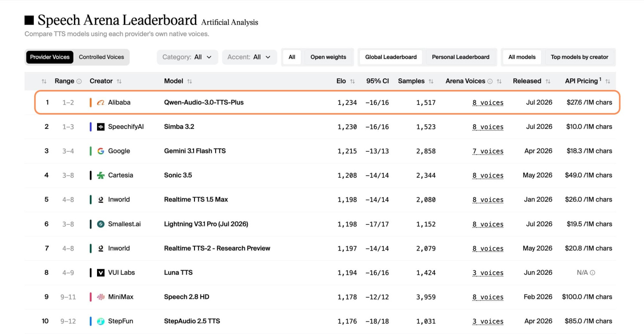Viewport: 644px width, 334px height.
Task: Open the 7 voices link for Gemini 3.1 Flash TTS
Action: pos(488,151)
